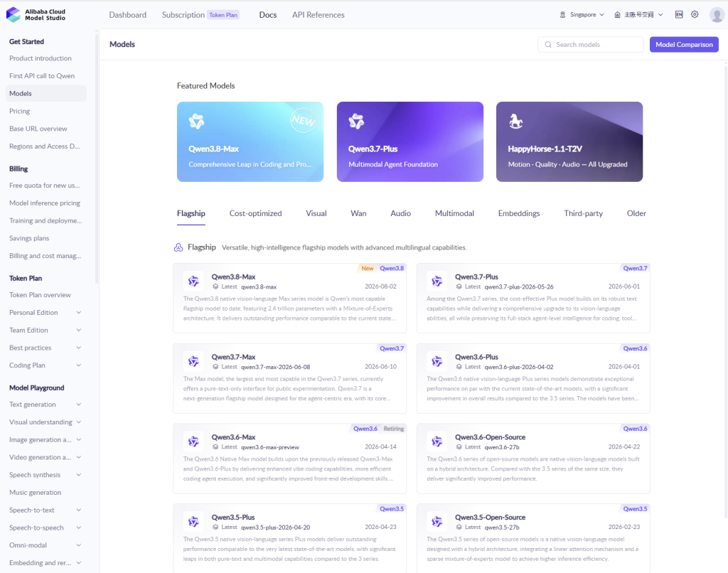Click the New tag on Qwen3.8-Max card
The image size is (728, 573).
click(x=368, y=269)
